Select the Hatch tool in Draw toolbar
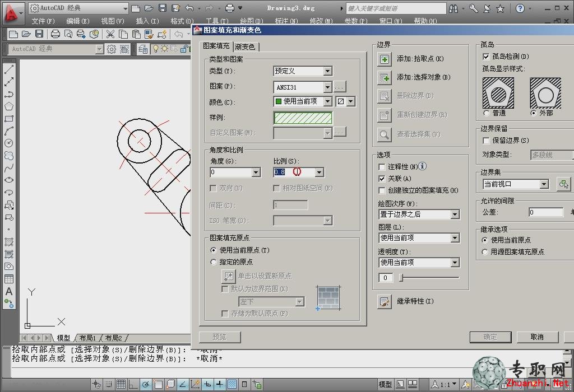The width and height of the screenshot is (574, 392). tap(9, 242)
